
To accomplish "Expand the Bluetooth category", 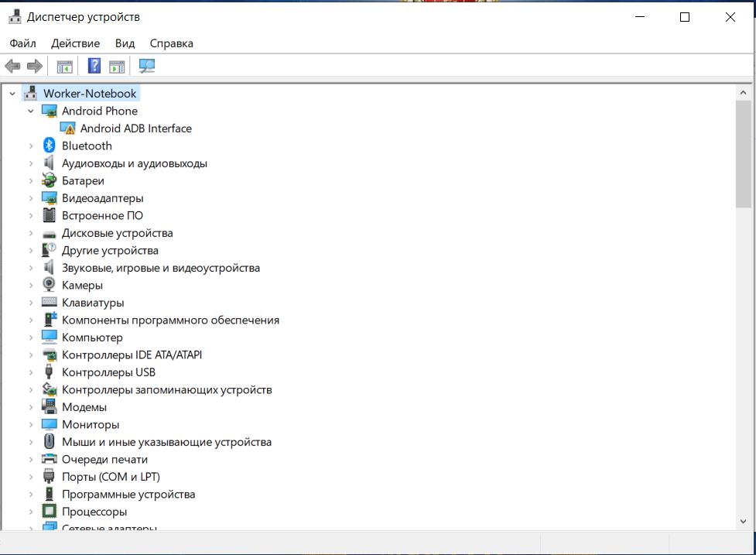I will click(x=31, y=146).
